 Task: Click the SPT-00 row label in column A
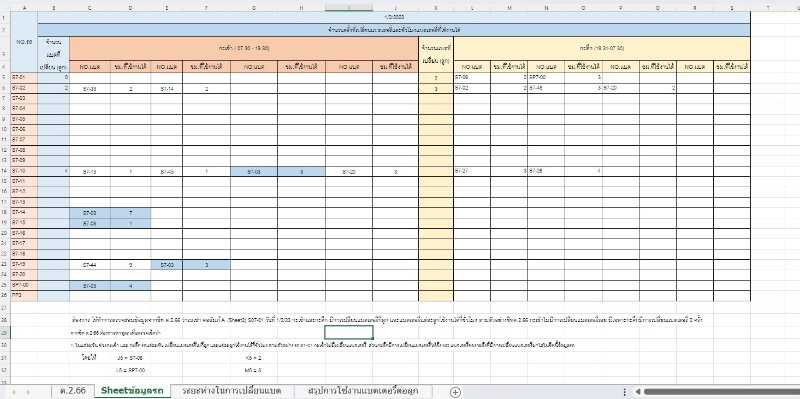point(24,286)
